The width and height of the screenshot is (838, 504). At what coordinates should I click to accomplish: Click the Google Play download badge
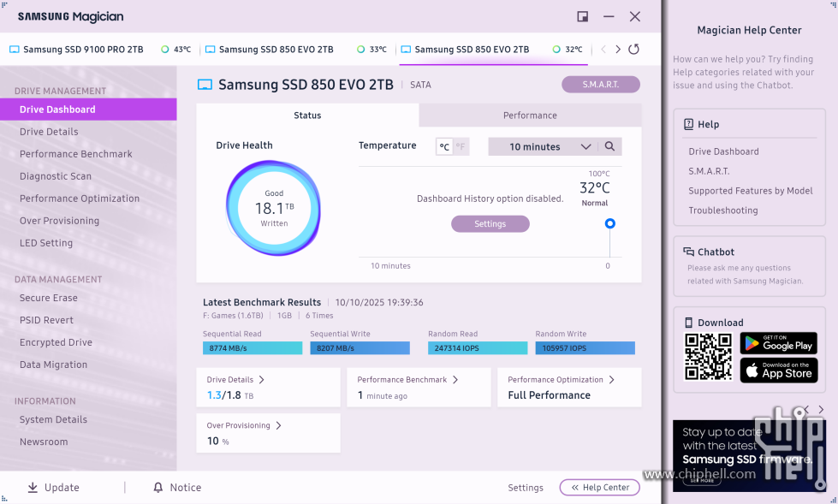[x=778, y=343]
